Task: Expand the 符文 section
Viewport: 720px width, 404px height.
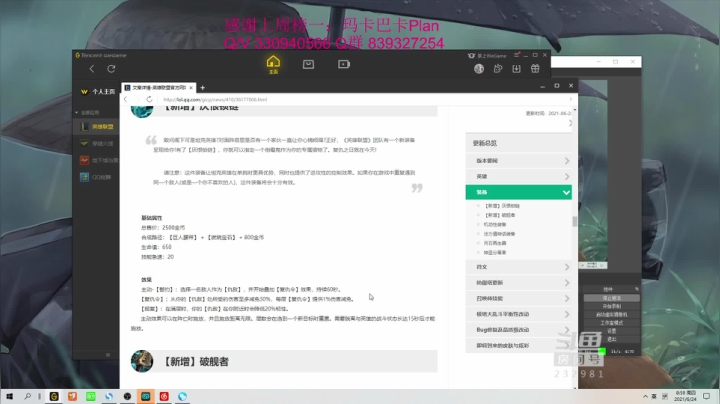Action: (x=518, y=267)
